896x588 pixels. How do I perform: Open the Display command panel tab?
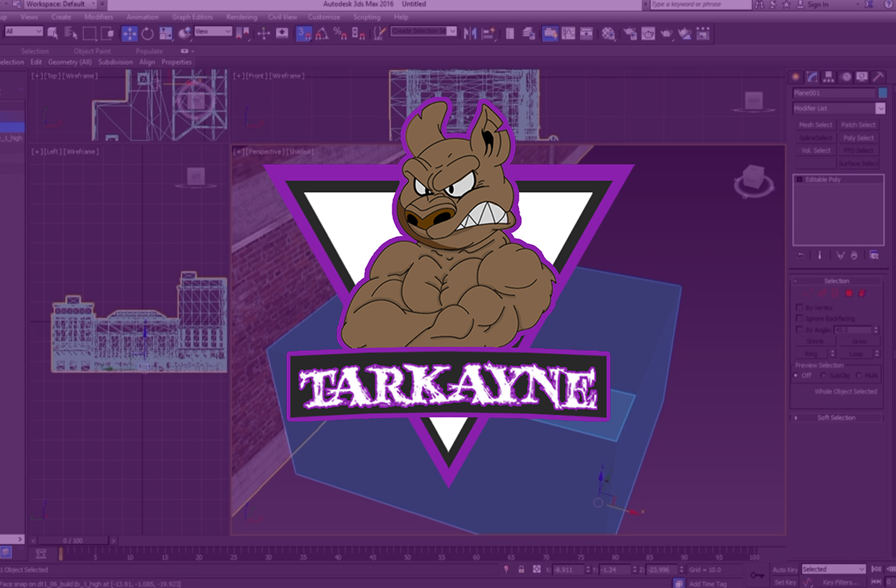(x=862, y=77)
